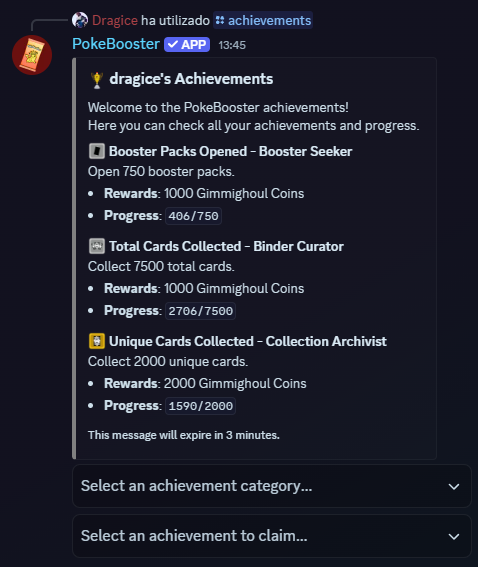Click the 13:45 message timestamp

click(x=232, y=45)
